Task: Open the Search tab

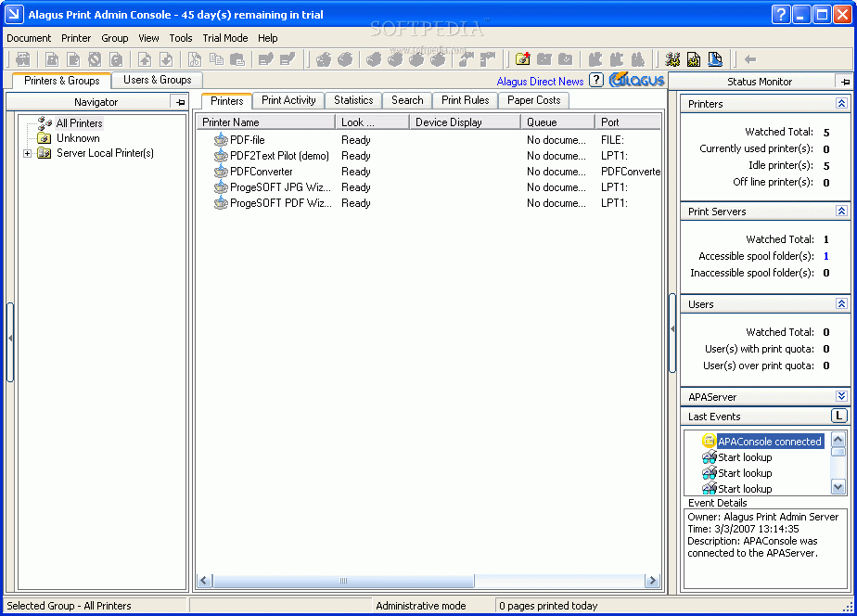Action: tap(407, 100)
